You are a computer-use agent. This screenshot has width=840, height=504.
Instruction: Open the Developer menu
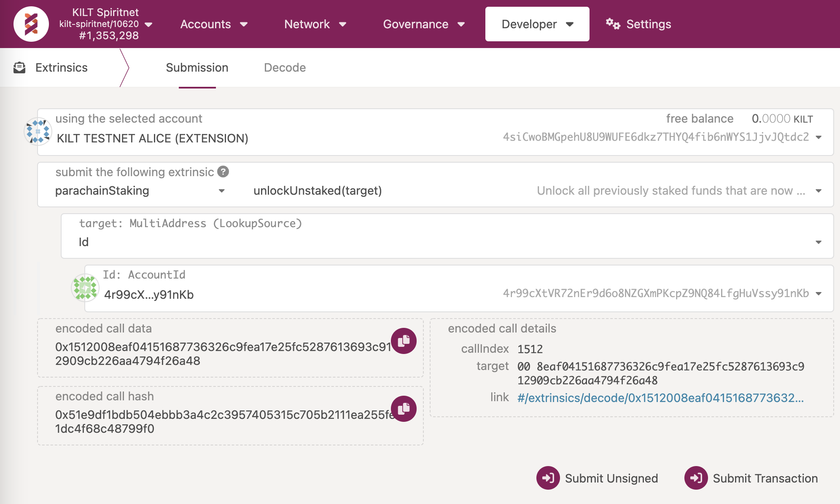(537, 24)
